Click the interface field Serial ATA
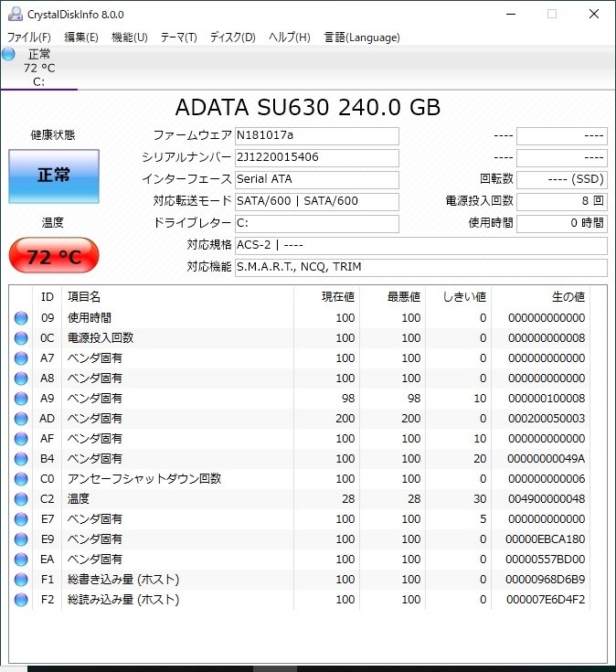The width and height of the screenshot is (616, 672). (317, 179)
